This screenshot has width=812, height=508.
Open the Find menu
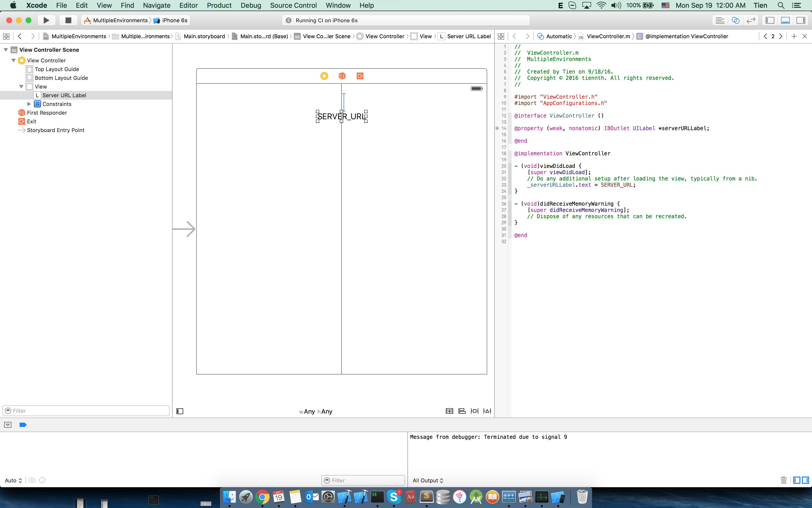tap(127, 5)
